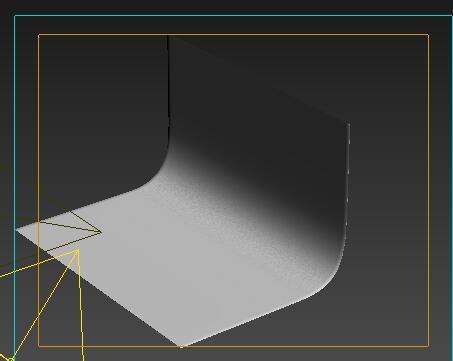Pick the front corner of the backdrop floor
Viewport: 453px width, 361px height.
(x=181, y=346)
